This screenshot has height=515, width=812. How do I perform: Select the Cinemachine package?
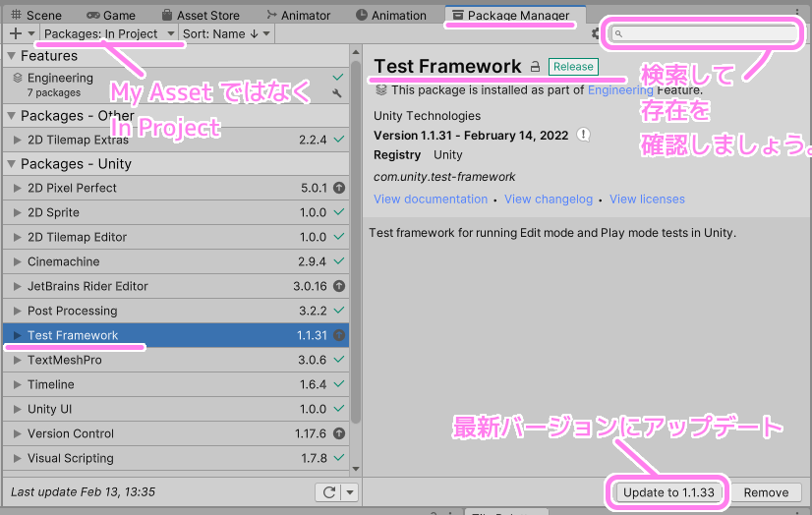[176, 261]
